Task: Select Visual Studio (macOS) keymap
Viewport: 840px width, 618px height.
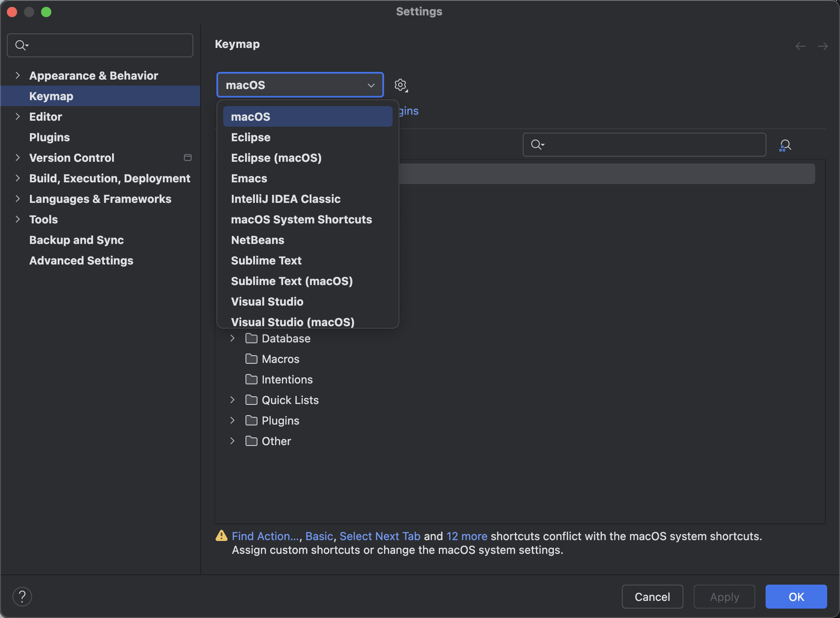Action: 308,321
